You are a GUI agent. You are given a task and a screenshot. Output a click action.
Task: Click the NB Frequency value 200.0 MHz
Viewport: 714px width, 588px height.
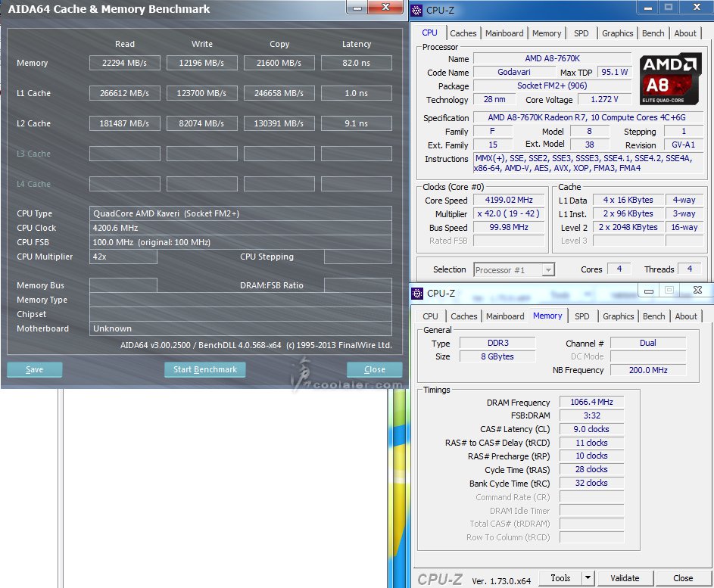[648, 370]
